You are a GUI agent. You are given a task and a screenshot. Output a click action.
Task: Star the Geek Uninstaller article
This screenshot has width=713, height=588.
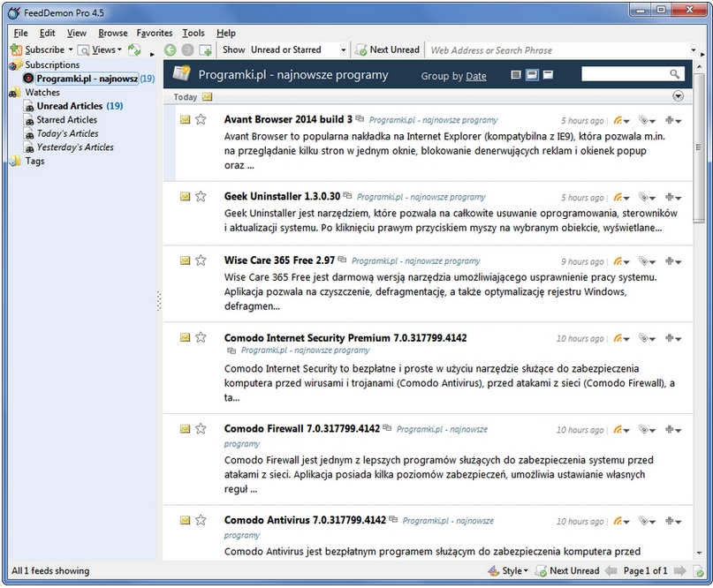click(201, 196)
